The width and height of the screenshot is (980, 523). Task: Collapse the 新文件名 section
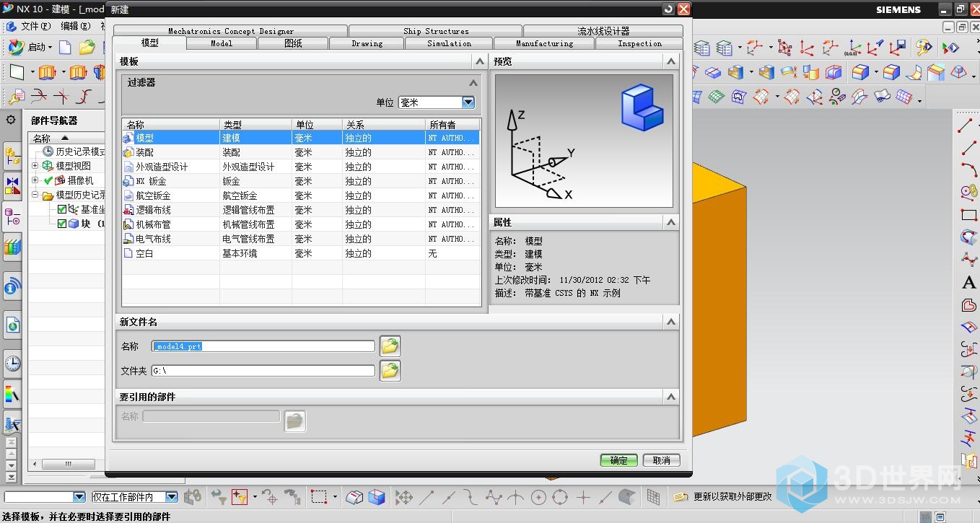point(671,322)
